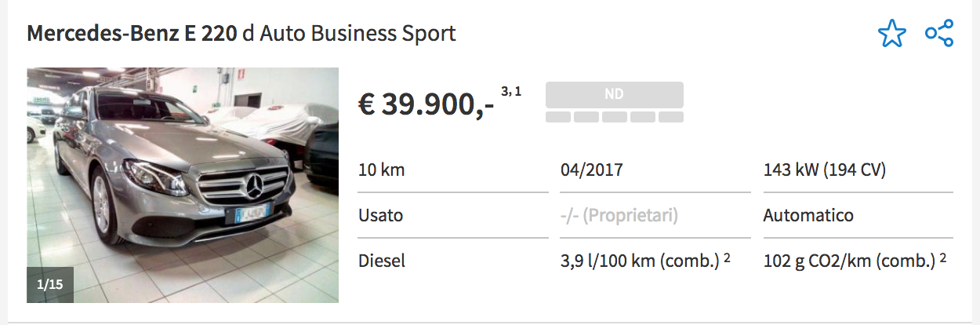Viewport: 980px width, 325px height.
Task: Click the 143 kW (194 CV) power value
Action: click(x=824, y=170)
